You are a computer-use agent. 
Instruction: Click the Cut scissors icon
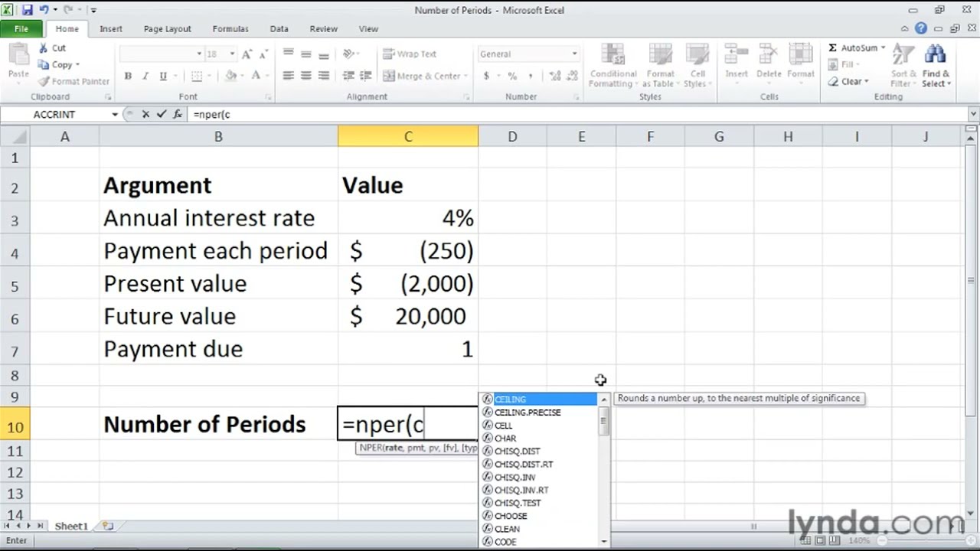(43, 47)
